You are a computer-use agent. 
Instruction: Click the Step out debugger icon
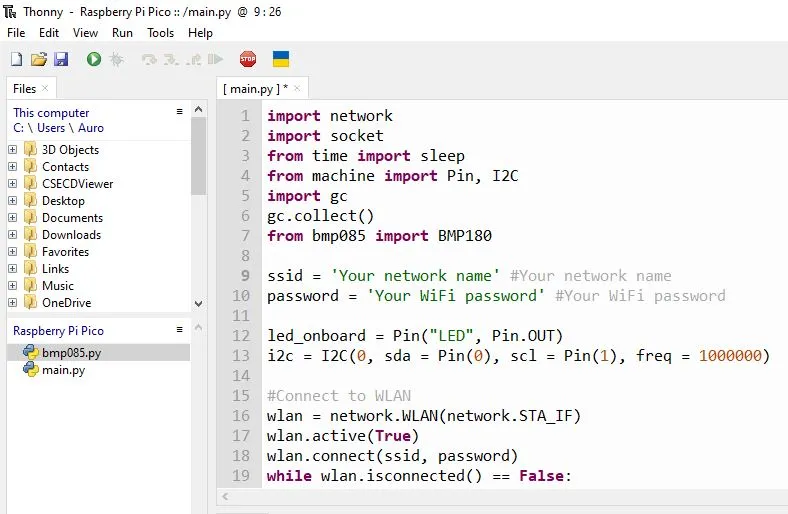[193, 60]
